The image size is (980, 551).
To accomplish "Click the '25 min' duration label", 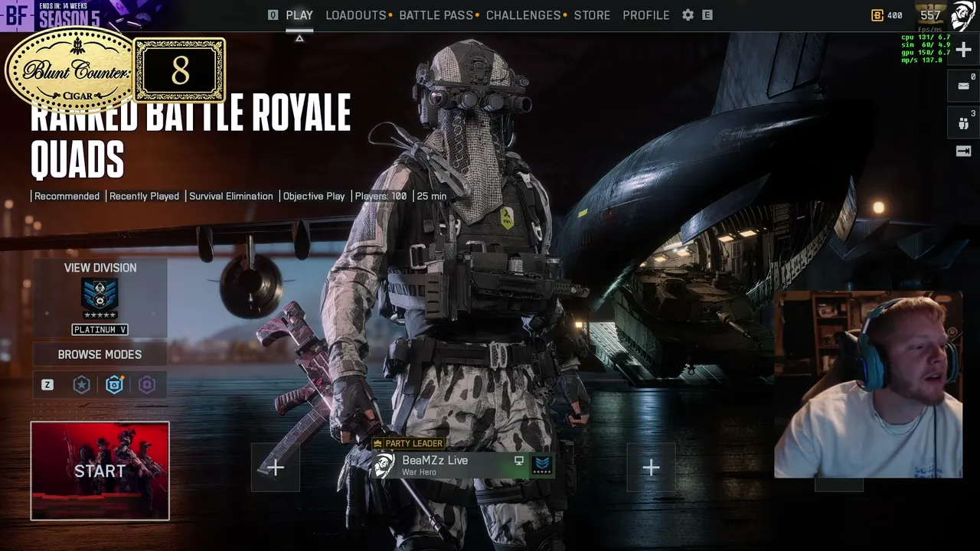I will [x=432, y=196].
